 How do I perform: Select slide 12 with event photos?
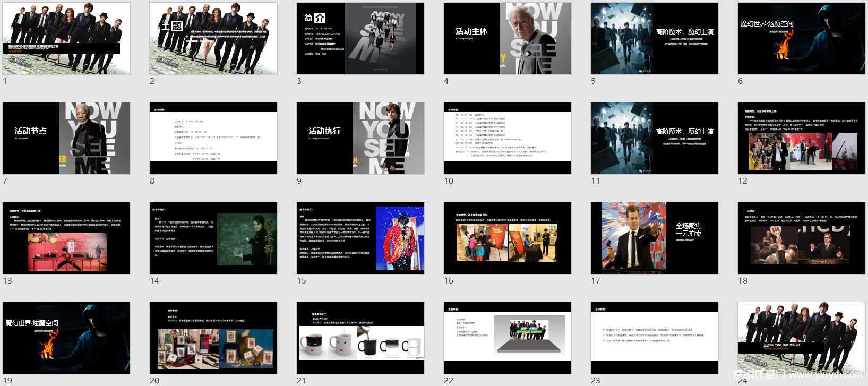802,138
